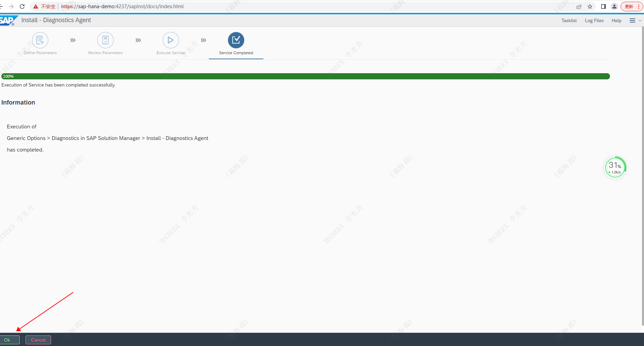Viewport: 644px width, 346px height.
Task: Open Log Files in the header
Action: click(594, 20)
